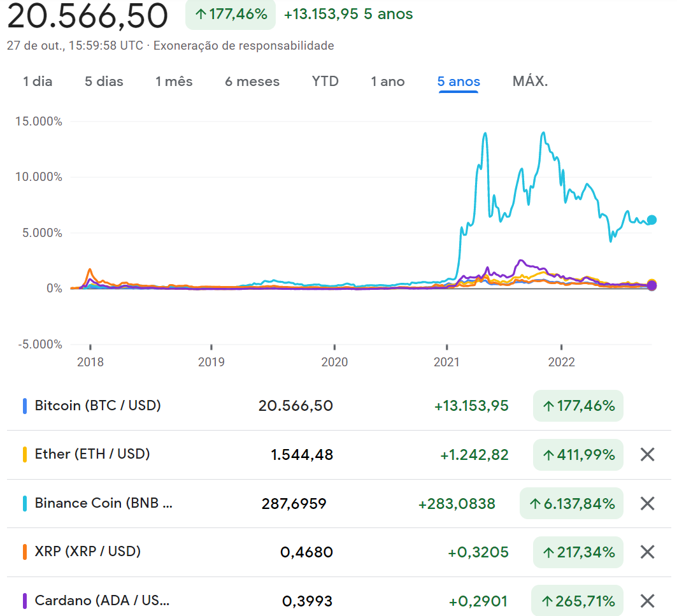Remove Ether from the comparison chart
Viewport: 677px width, 616px height.
648,455
